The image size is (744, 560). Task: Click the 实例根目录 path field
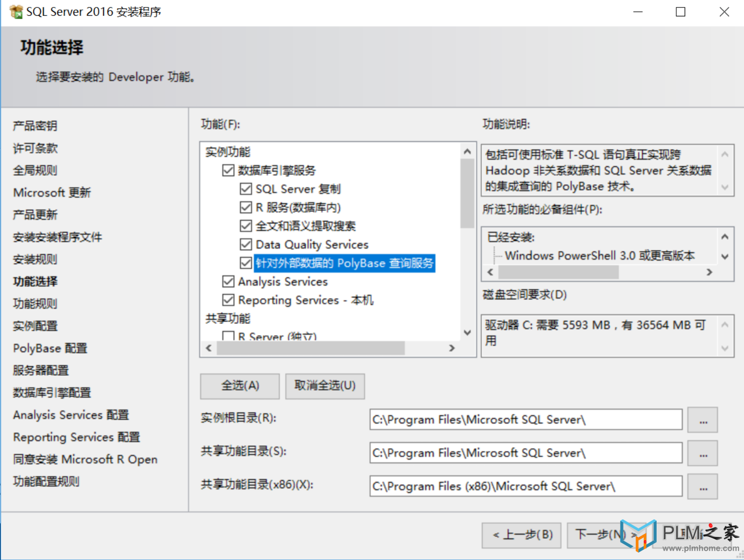pos(526,420)
